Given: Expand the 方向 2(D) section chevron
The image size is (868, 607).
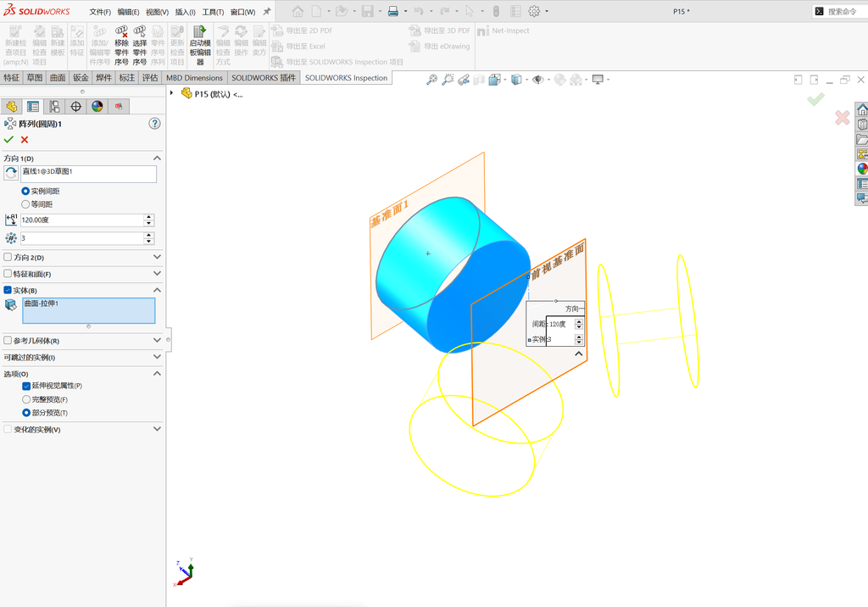Looking at the screenshot, I should (157, 257).
